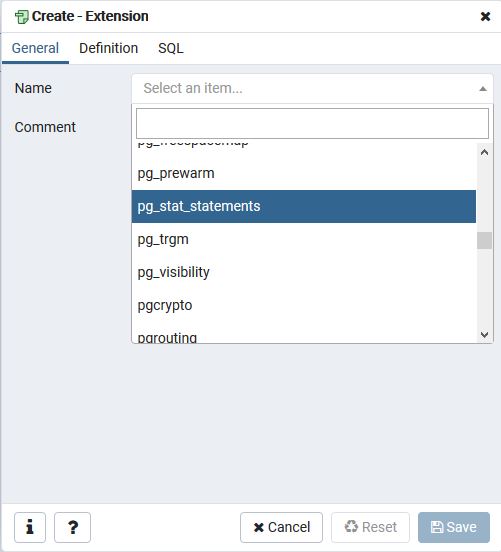This screenshot has width=501, height=552.
Task: Click the Name 'Select an item...' combo box
Action: tap(312, 88)
